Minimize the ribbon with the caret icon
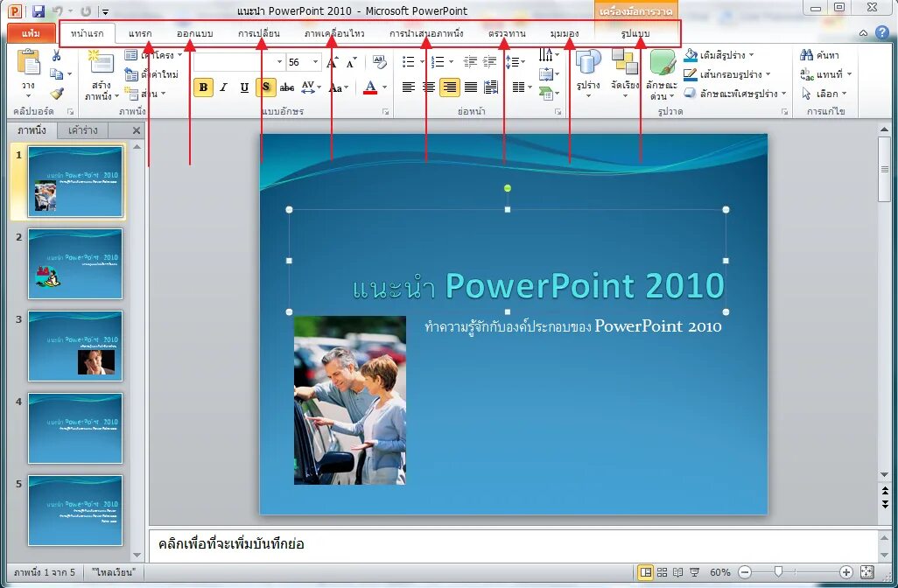Viewport: 898px width, 588px height. pos(863,33)
